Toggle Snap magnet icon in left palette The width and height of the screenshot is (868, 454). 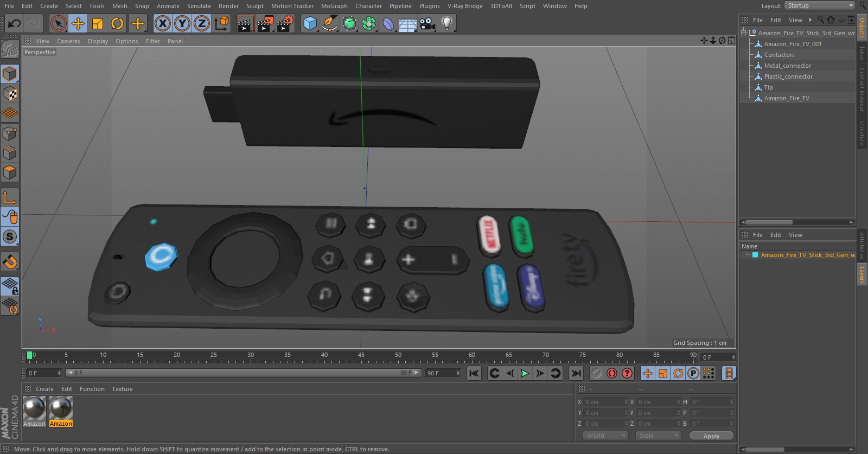(x=10, y=262)
